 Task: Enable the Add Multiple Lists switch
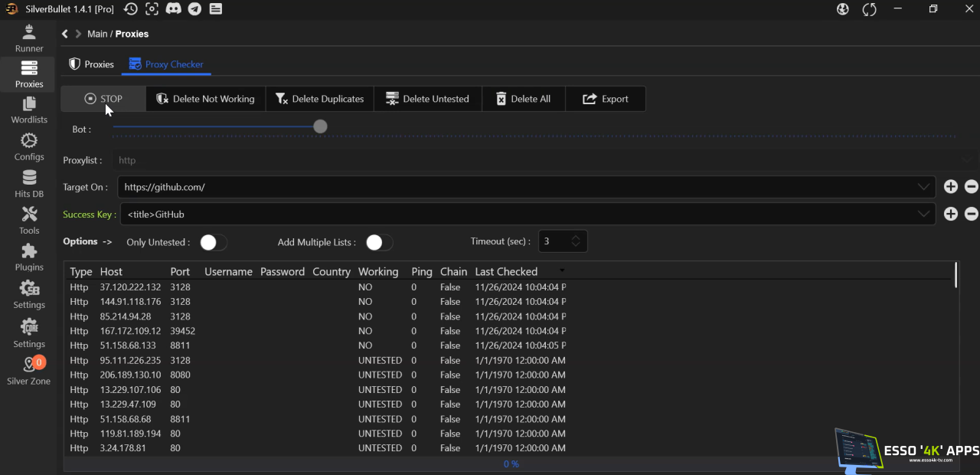pyautogui.click(x=379, y=242)
